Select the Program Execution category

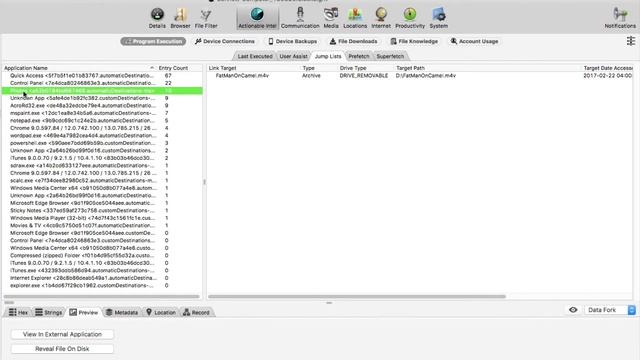[x=153, y=41]
